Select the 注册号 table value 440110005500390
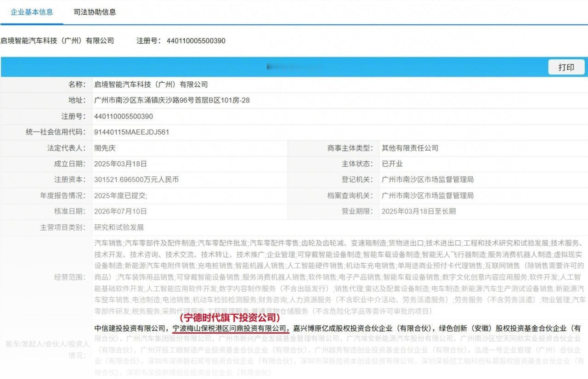 (x=124, y=116)
